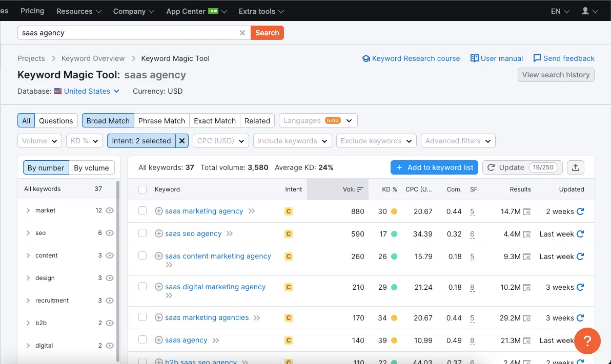Click the export upload icon button
Viewport: 611px width, 364px height.
[x=576, y=167]
